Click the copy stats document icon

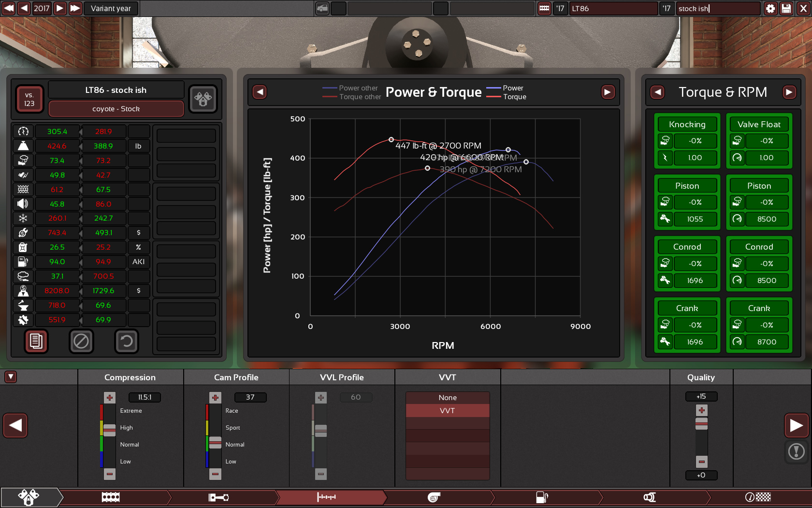coord(36,342)
